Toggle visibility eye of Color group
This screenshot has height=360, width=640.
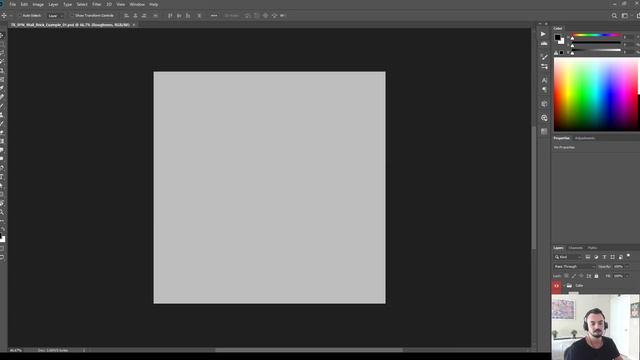pyautogui.click(x=556, y=286)
